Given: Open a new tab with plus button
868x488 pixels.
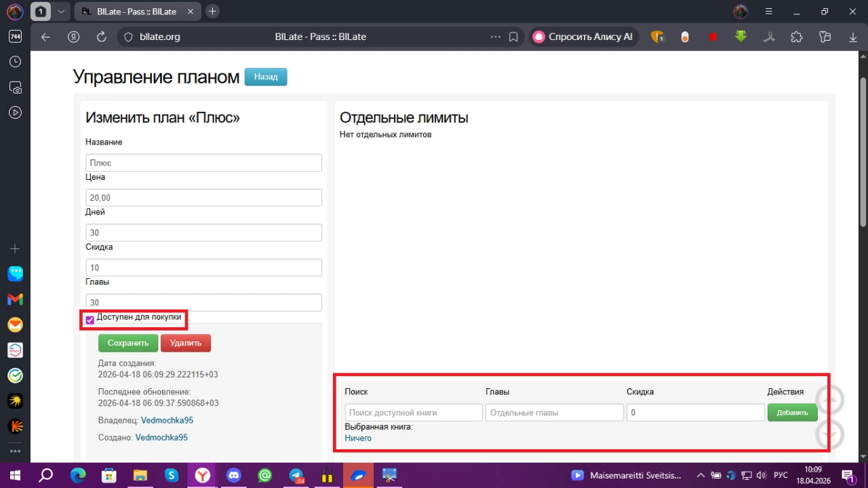Looking at the screenshot, I should (x=212, y=12).
